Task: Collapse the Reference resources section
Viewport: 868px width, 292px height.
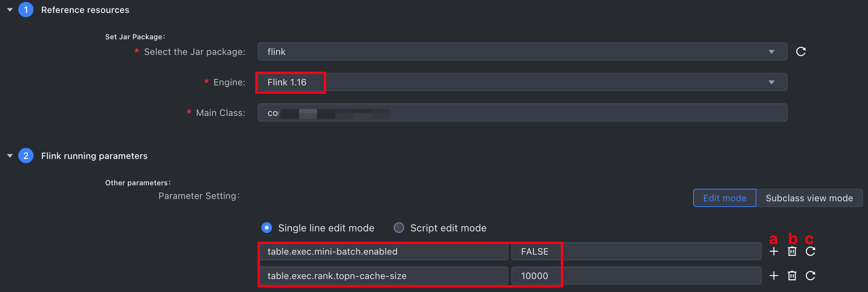Action: coord(10,10)
